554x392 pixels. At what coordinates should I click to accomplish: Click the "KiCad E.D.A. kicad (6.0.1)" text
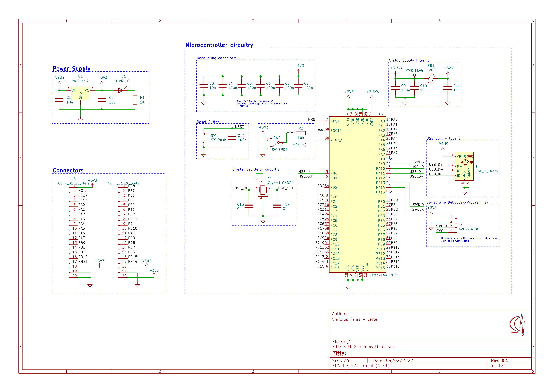tap(361, 366)
